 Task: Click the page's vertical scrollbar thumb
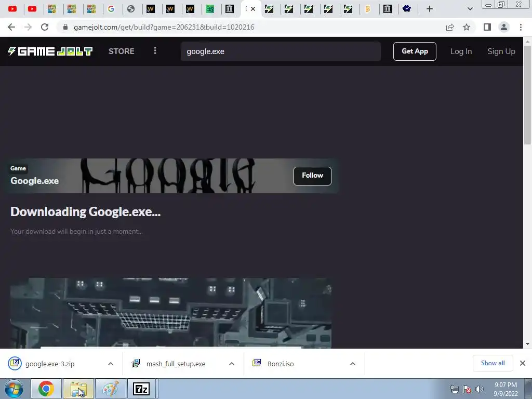point(527,95)
